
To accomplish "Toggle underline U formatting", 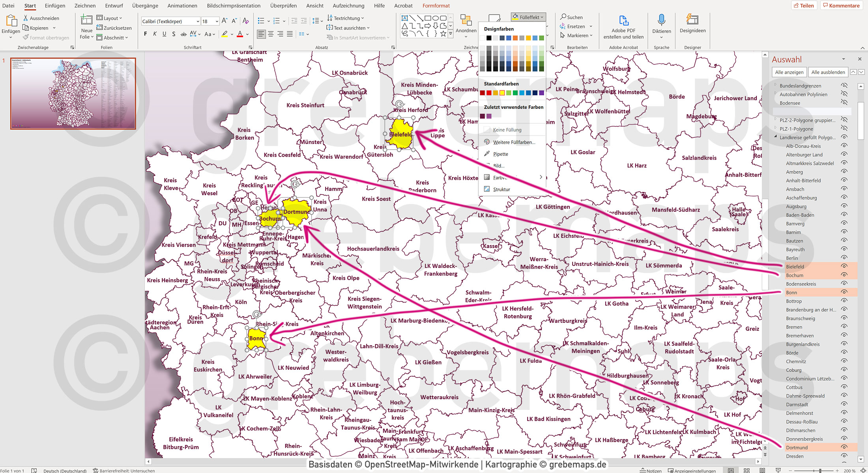I will coord(164,34).
